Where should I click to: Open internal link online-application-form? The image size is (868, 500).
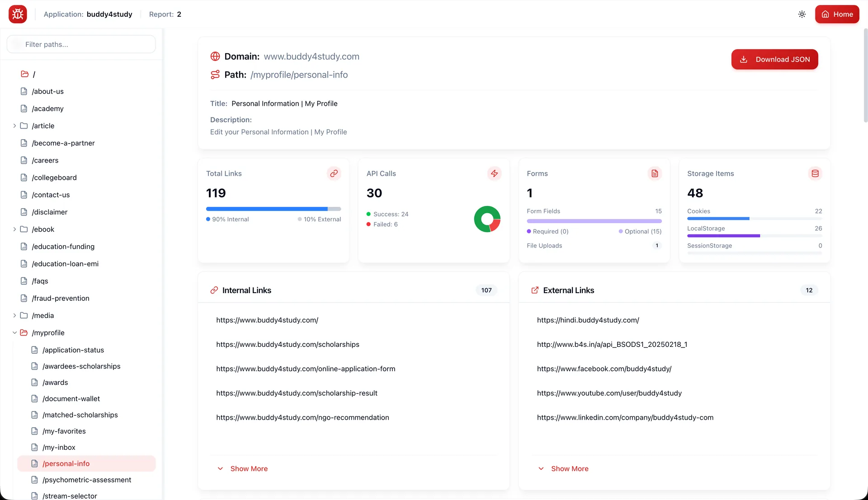[x=306, y=369]
